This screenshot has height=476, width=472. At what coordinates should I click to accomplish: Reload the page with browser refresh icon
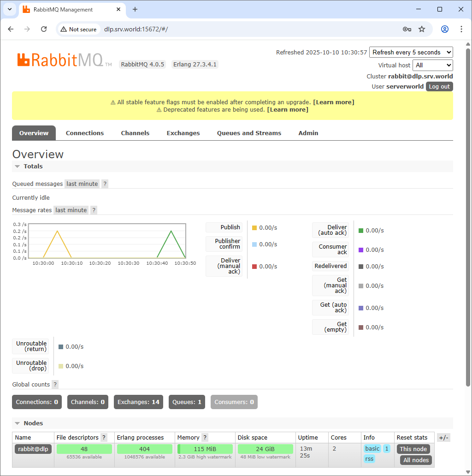click(44, 29)
